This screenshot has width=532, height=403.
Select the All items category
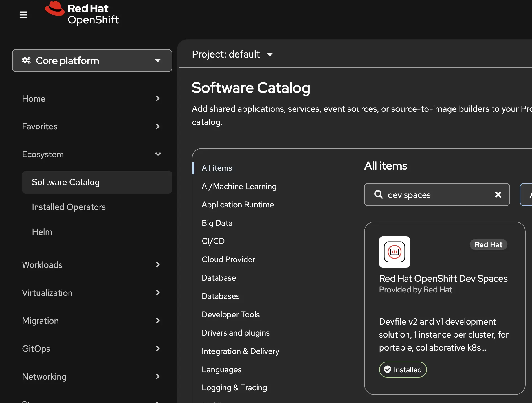click(x=217, y=168)
